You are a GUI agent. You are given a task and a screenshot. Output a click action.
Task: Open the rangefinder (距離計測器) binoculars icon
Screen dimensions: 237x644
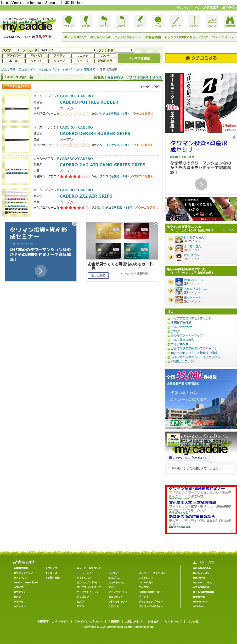pyautogui.click(x=230, y=21)
